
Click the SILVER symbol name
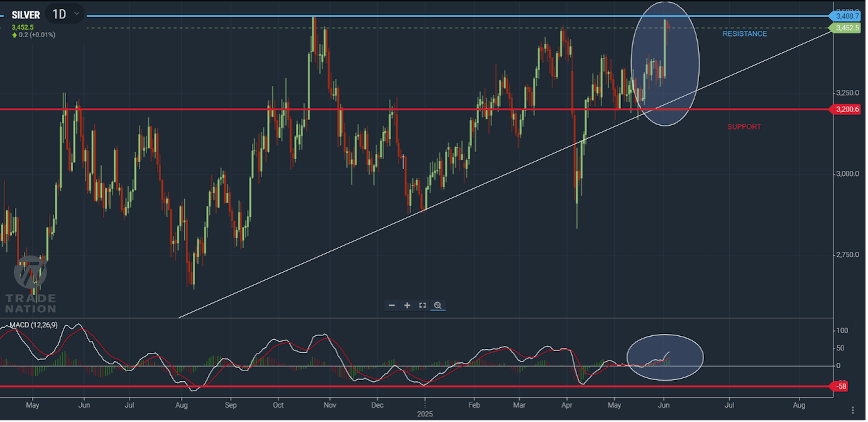tap(26, 15)
